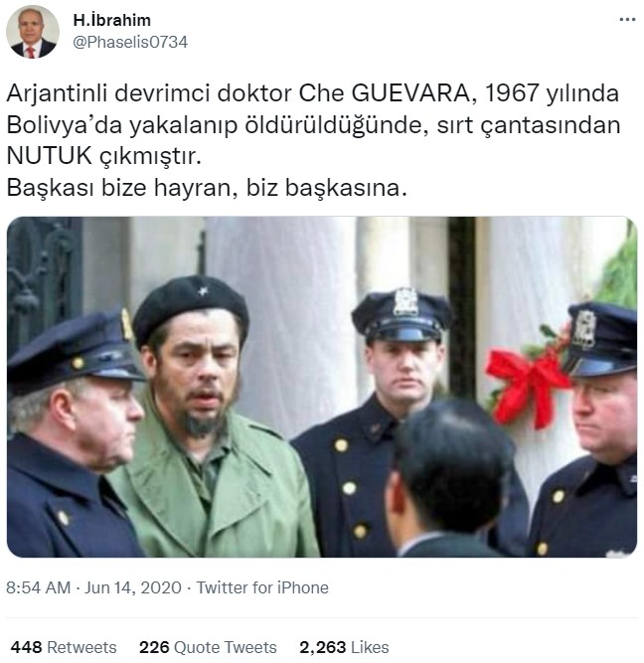Screen dimensions: 644x663
Task: Click the 8:54 AM timestamp
Action: click(x=38, y=587)
